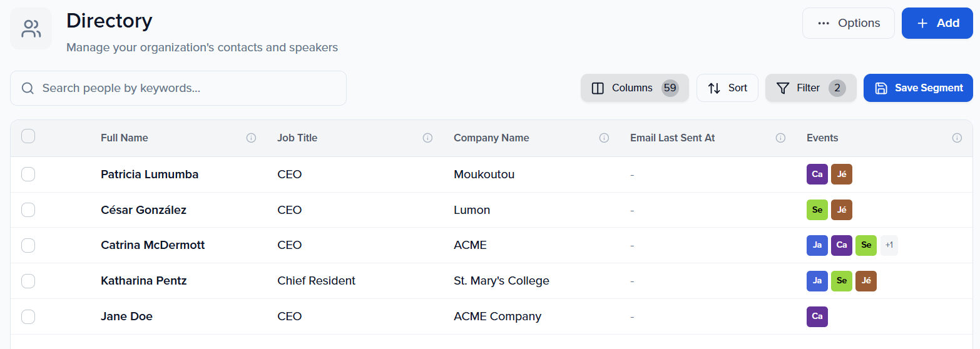
Task: Tick the select-all checkbox in header
Action: pyautogui.click(x=28, y=136)
